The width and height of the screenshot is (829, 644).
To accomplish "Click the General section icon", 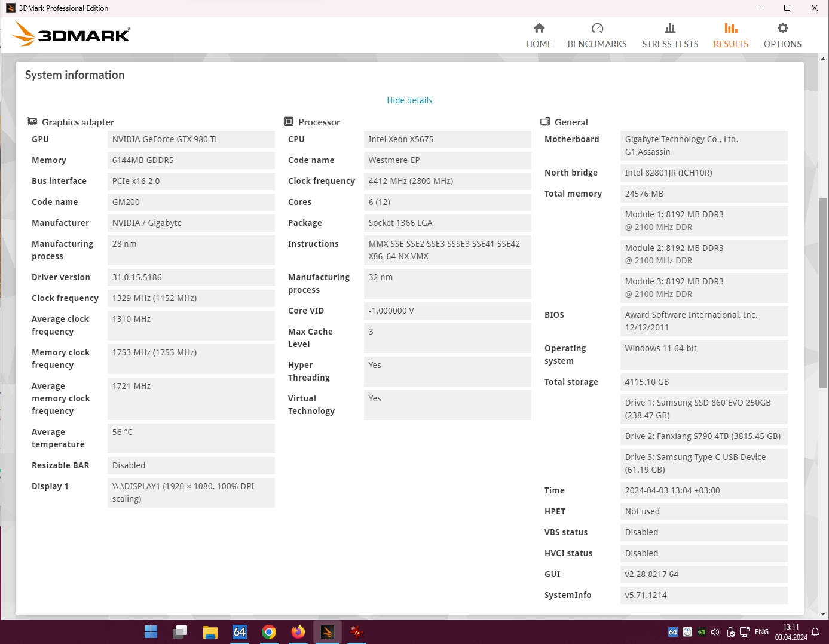I will [545, 122].
